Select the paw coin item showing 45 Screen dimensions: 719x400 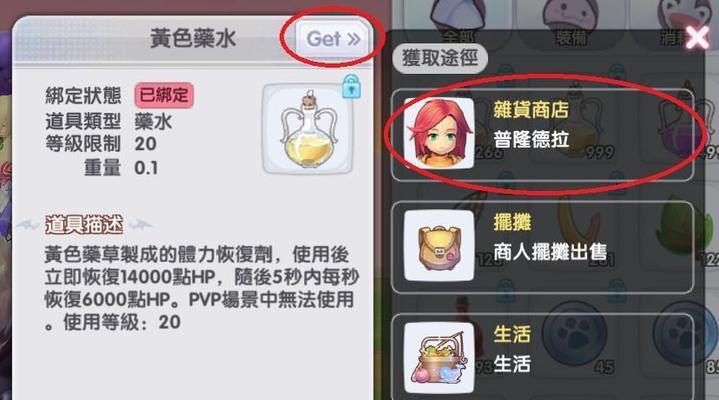tap(576, 337)
